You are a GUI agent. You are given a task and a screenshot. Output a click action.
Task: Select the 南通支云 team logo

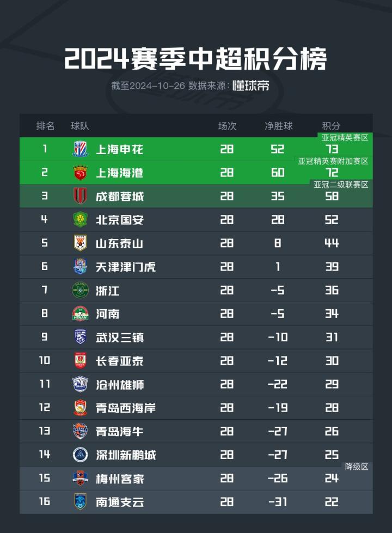(x=81, y=501)
